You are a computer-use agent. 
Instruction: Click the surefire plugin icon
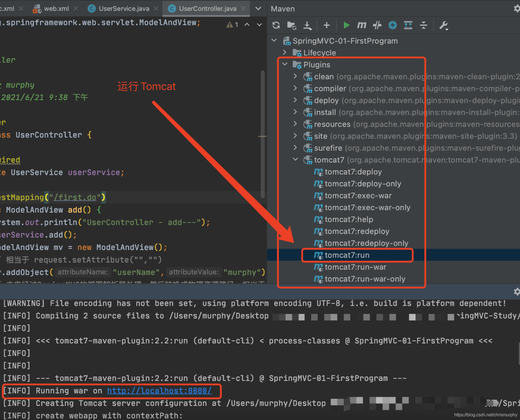(308, 148)
